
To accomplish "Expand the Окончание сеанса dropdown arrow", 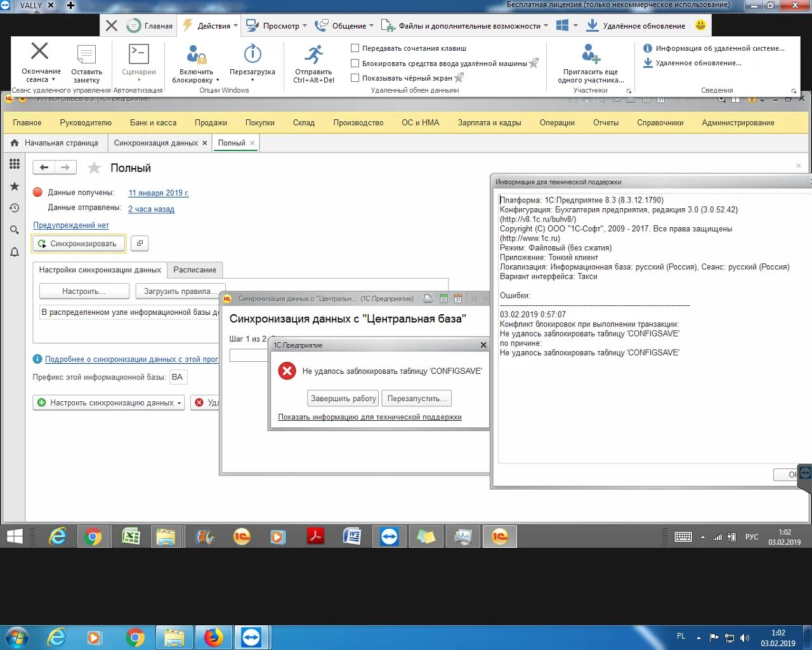I will 53,80.
